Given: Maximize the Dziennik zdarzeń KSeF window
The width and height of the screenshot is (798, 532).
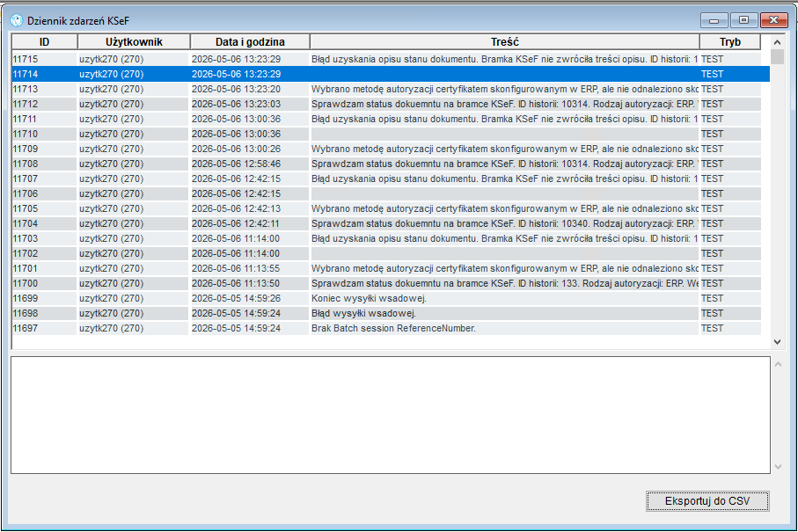Looking at the screenshot, I should [x=743, y=20].
